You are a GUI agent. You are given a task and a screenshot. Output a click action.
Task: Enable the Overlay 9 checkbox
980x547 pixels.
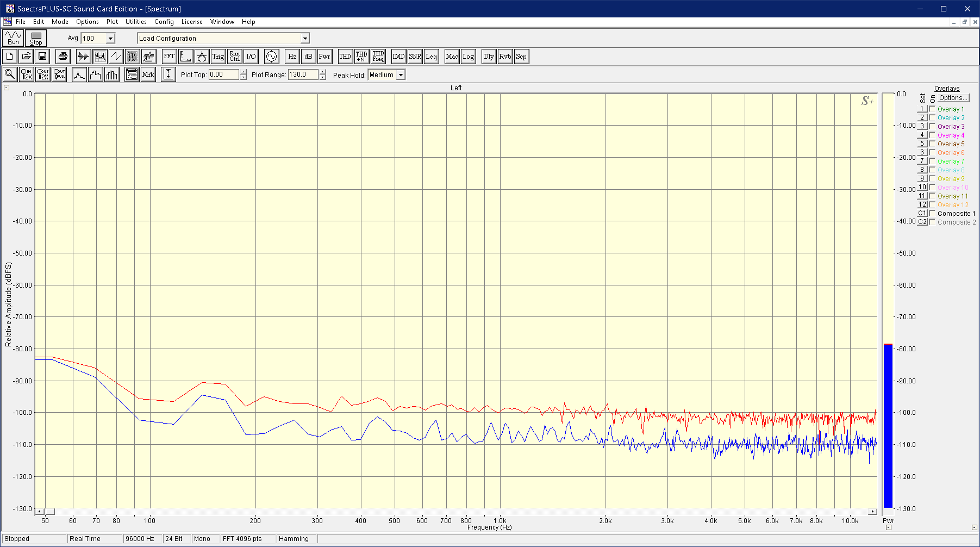click(x=932, y=179)
